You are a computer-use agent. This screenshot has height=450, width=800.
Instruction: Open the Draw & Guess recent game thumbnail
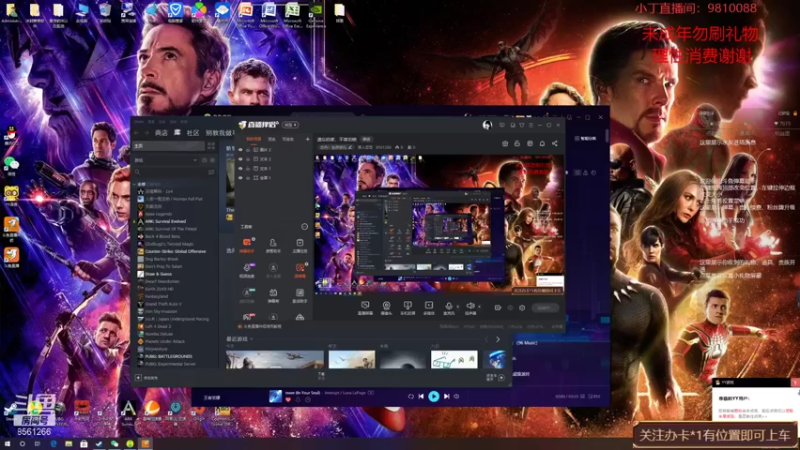(454, 359)
